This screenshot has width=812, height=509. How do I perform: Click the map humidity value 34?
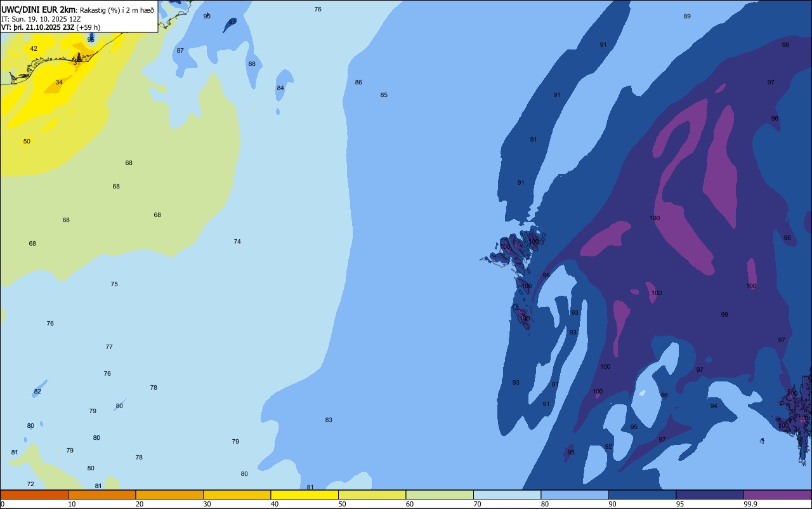pyautogui.click(x=59, y=83)
